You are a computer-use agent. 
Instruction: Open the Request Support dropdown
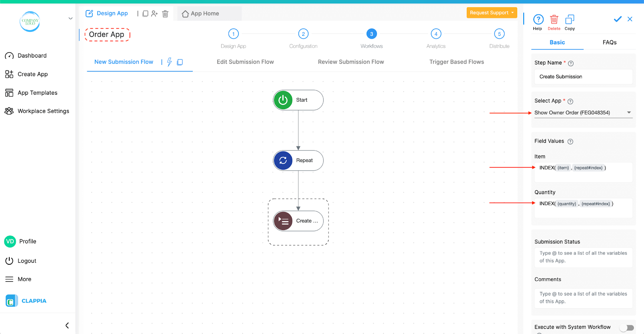pos(492,12)
